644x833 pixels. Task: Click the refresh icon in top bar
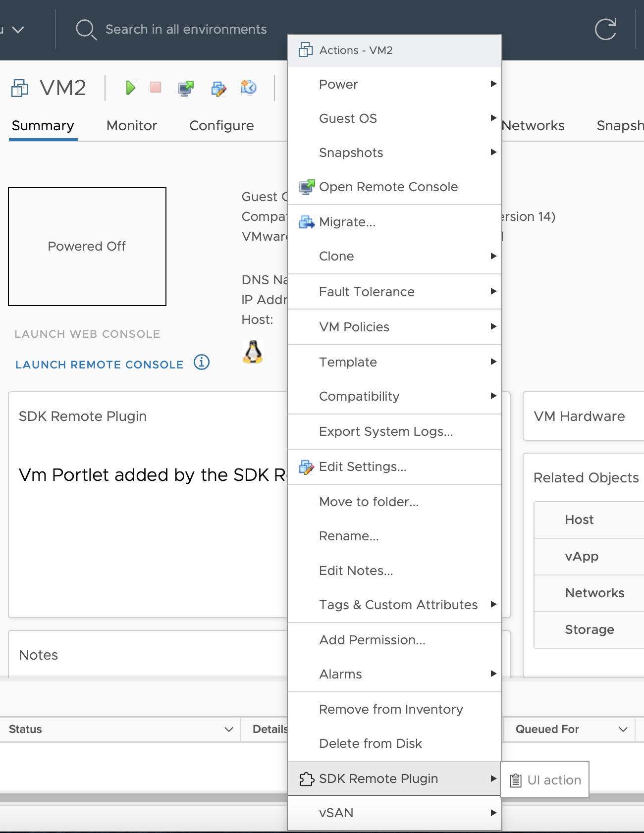pos(605,29)
